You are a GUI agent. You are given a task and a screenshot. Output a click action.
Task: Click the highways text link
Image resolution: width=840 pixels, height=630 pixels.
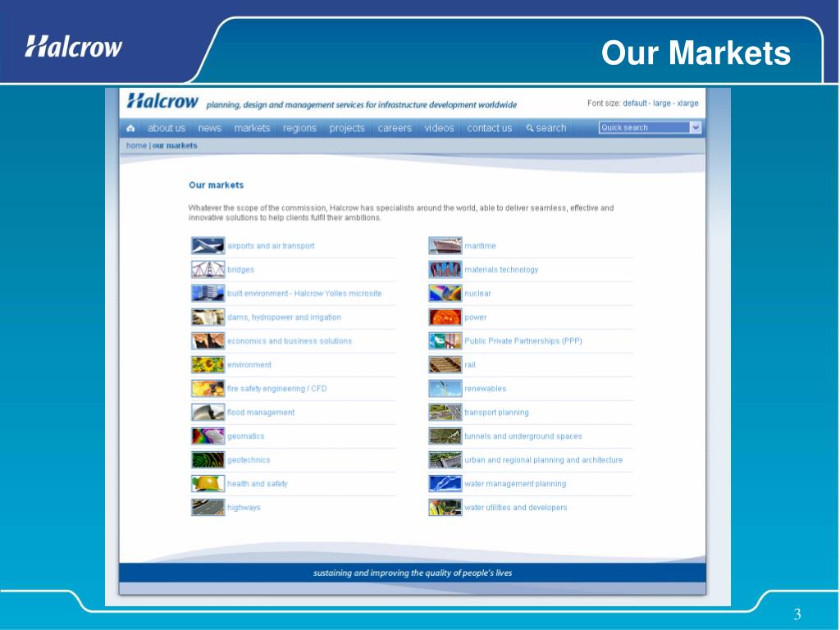coord(244,507)
